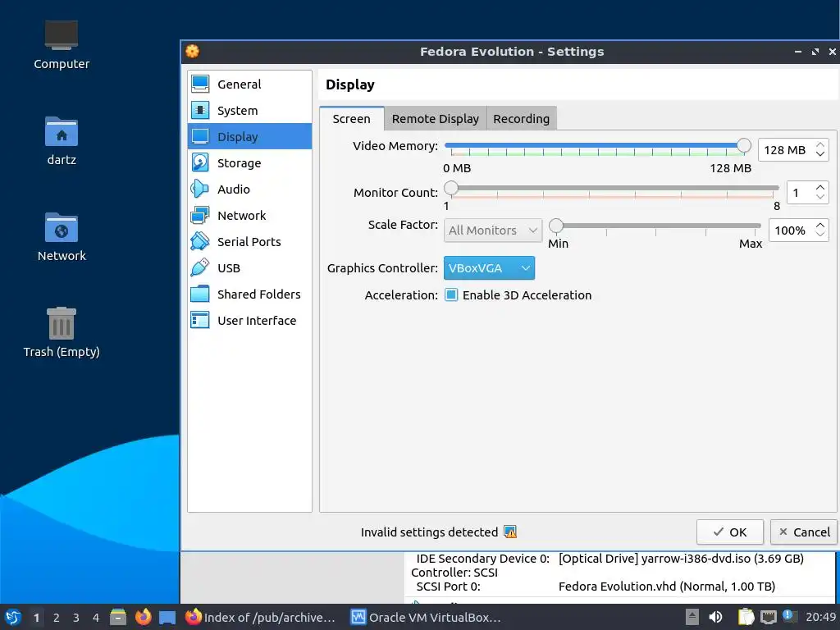This screenshot has width=840, height=630.
Task: Switch to the Screen tab
Action: coord(351,118)
